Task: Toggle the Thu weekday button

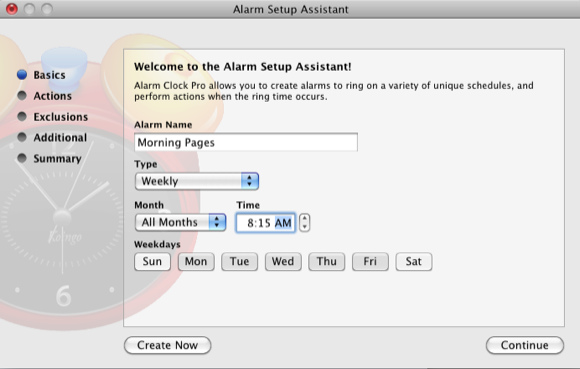Action: tap(327, 261)
